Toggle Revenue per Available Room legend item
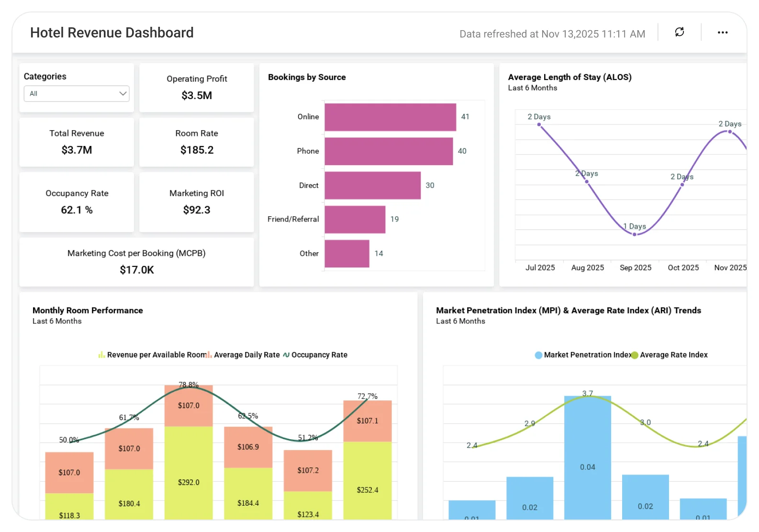 (152, 355)
